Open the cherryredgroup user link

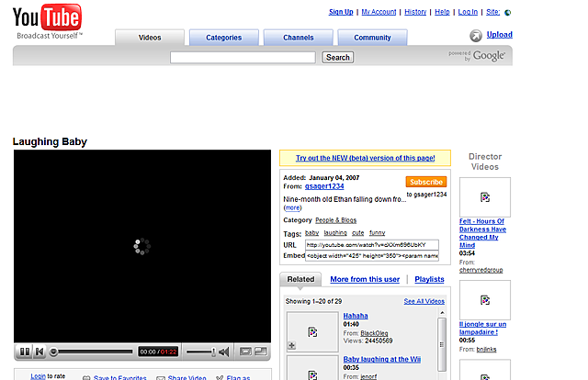pyautogui.click(x=481, y=270)
